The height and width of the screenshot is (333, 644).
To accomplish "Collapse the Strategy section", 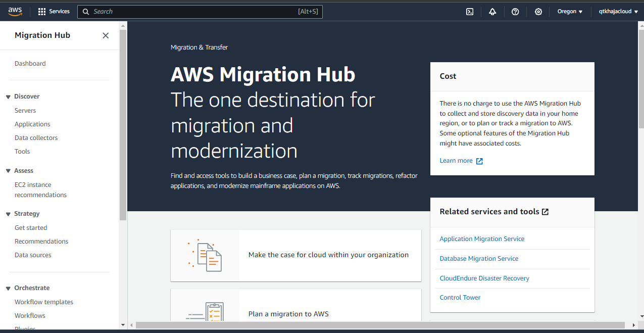I will click(x=8, y=214).
